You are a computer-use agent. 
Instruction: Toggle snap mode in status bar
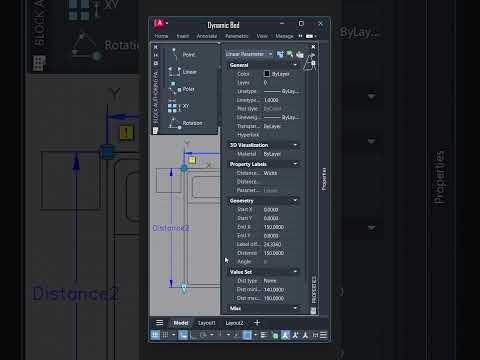(x=183, y=335)
